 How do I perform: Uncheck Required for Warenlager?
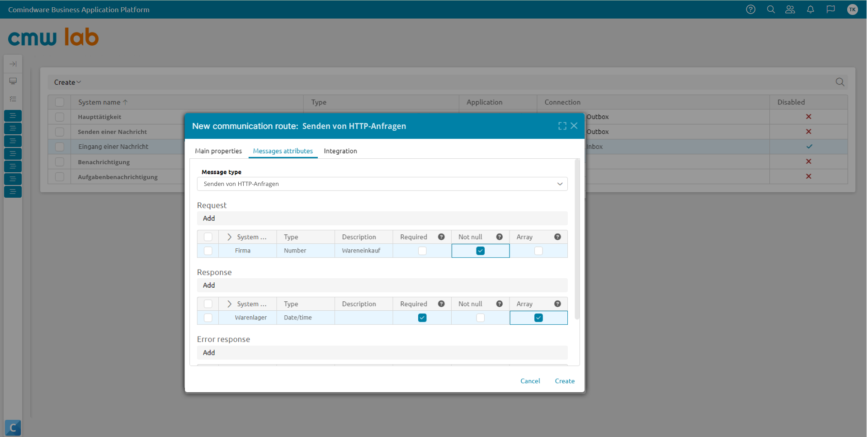coord(422,318)
